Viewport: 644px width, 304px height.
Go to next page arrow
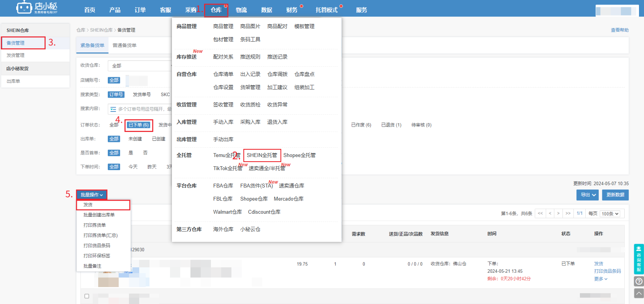click(558, 213)
